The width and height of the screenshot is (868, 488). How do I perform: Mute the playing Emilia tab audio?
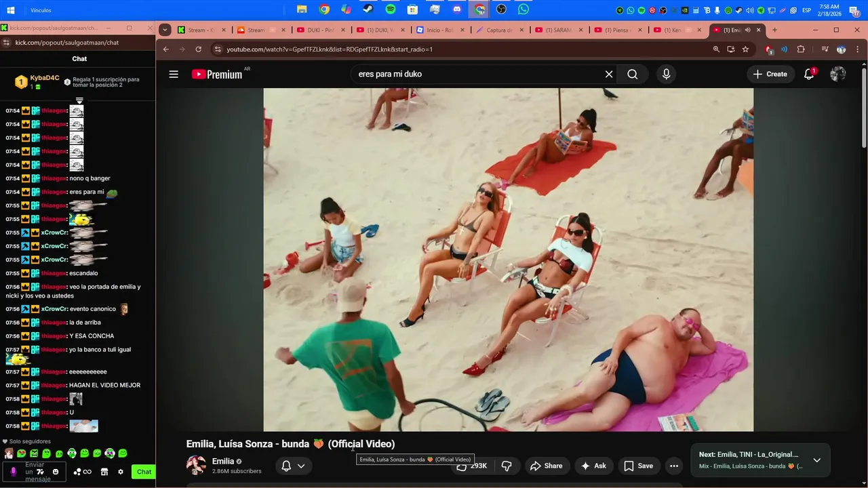[747, 30]
